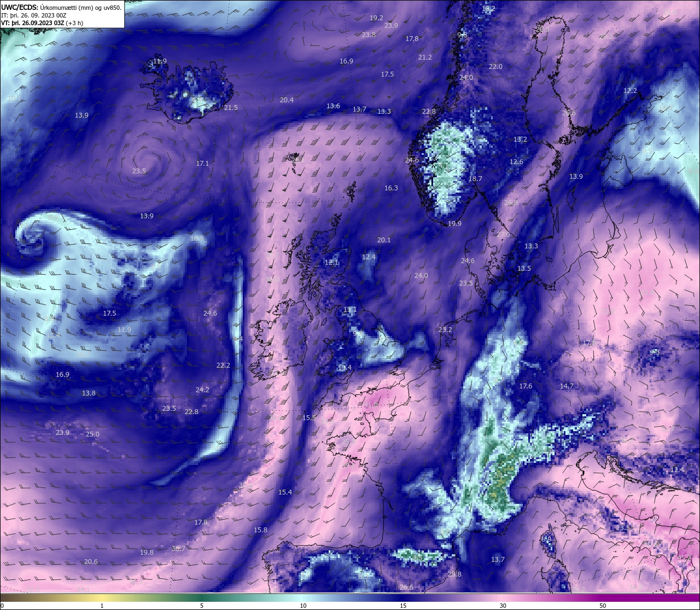Click the 12.1 value over Scotland
This screenshot has width=700, height=610.
(331, 263)
